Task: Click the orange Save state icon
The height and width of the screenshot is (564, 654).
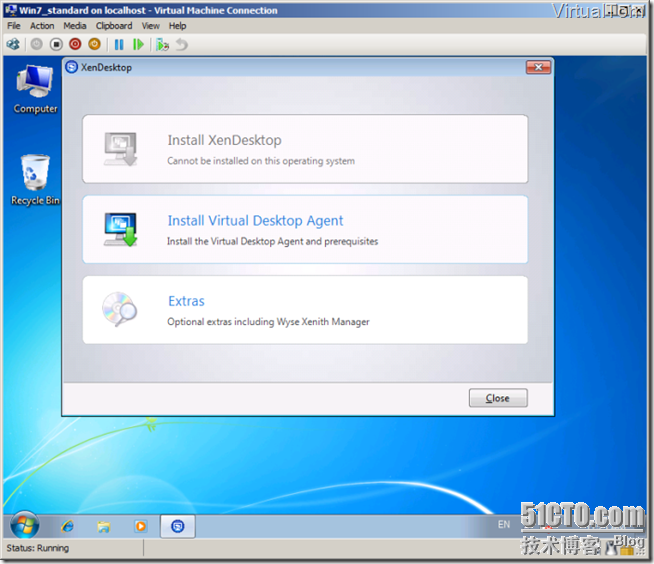Action: (x=95, y=44)
